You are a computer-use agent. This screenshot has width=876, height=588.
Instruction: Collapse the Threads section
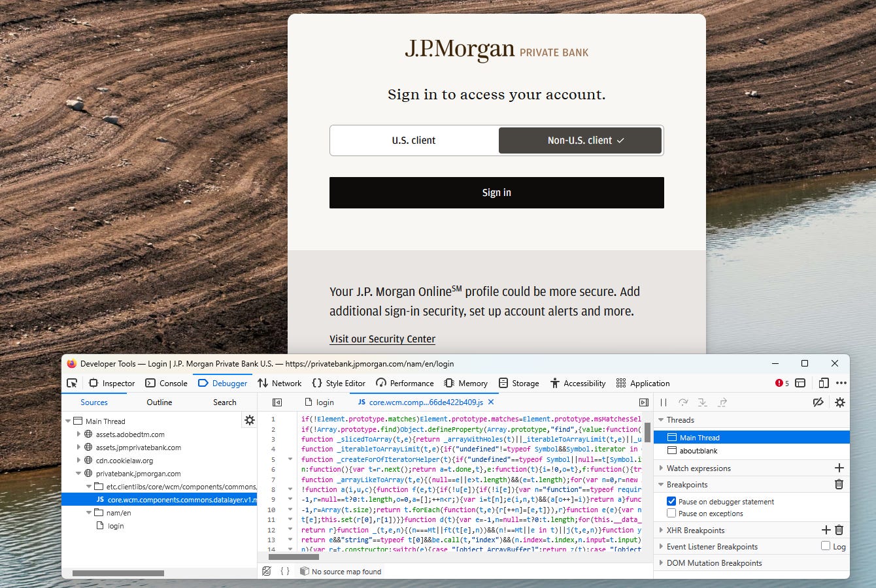(661, 420)
